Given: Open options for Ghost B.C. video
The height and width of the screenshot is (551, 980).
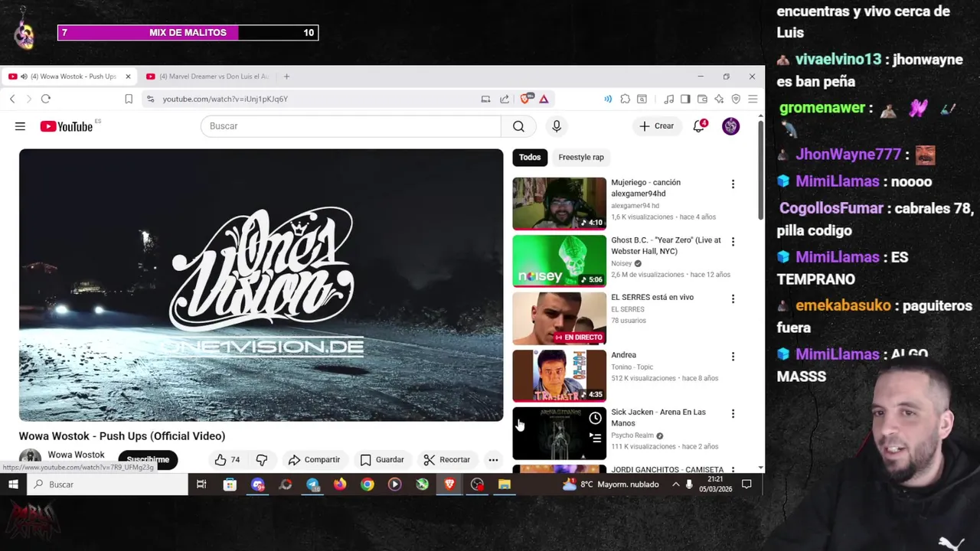Looking at the screenshot, I should tap(733, 241).
